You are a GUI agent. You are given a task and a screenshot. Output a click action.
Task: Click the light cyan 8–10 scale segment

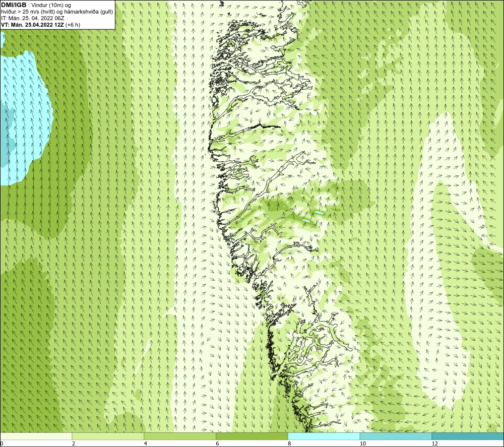[x=324, y=436]
